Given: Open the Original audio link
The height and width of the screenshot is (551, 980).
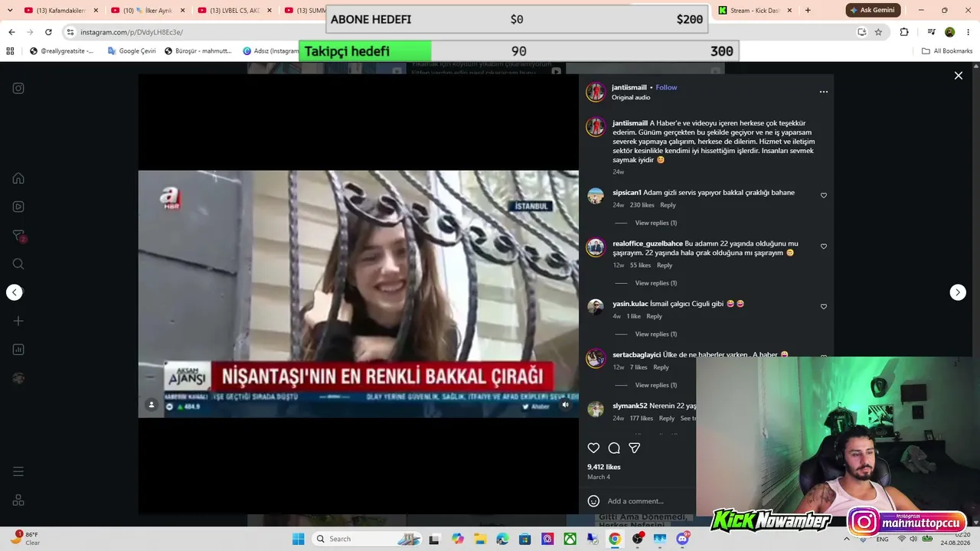Looking at the screenshot, I should 631,98.
